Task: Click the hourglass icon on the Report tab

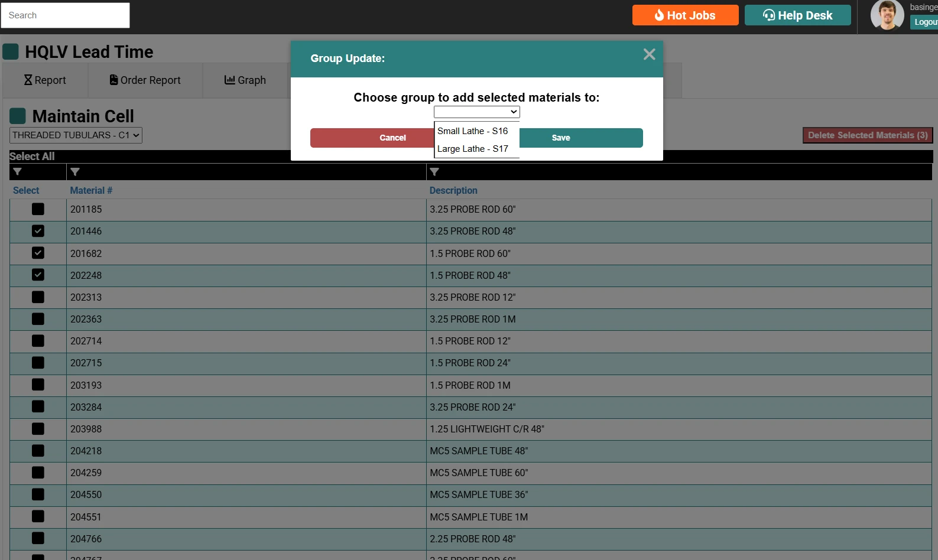Action: click(x=28, y=80)
